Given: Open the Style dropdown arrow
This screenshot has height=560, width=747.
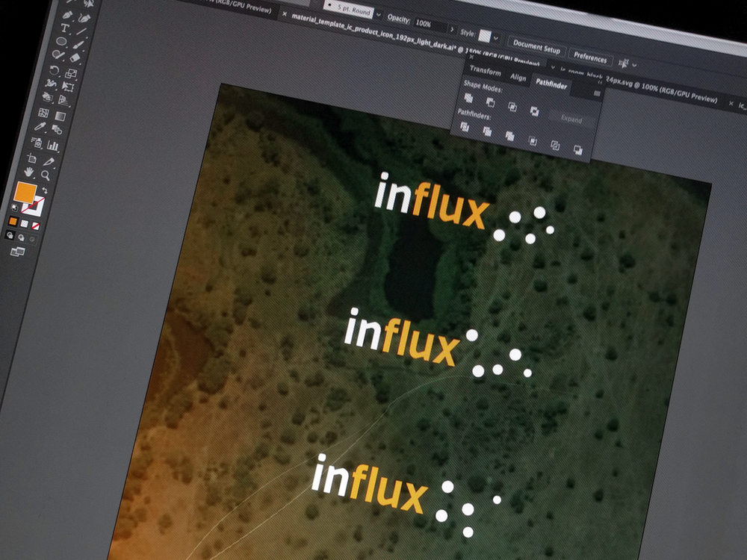Looking at the screenshot, I should tap(496, 38).
